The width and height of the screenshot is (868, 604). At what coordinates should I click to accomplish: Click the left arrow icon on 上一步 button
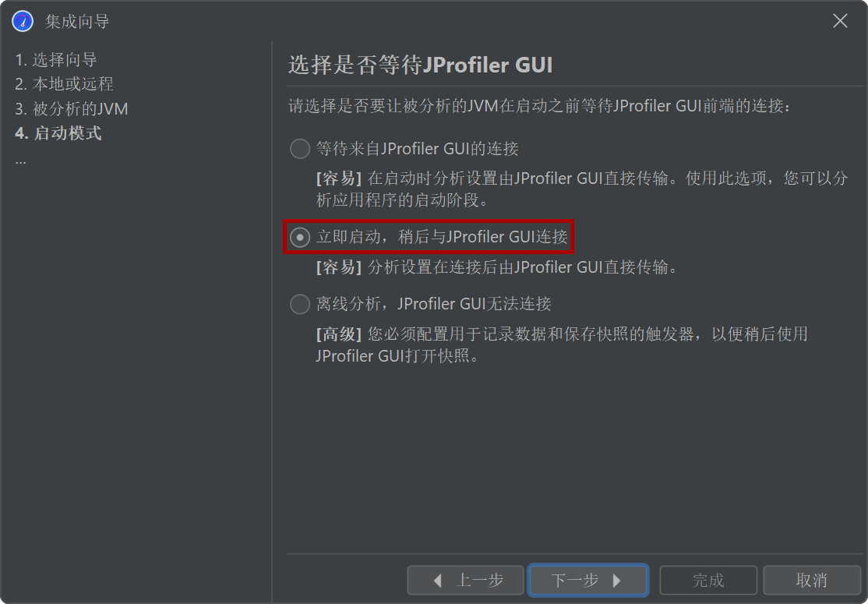pos(438,580)
